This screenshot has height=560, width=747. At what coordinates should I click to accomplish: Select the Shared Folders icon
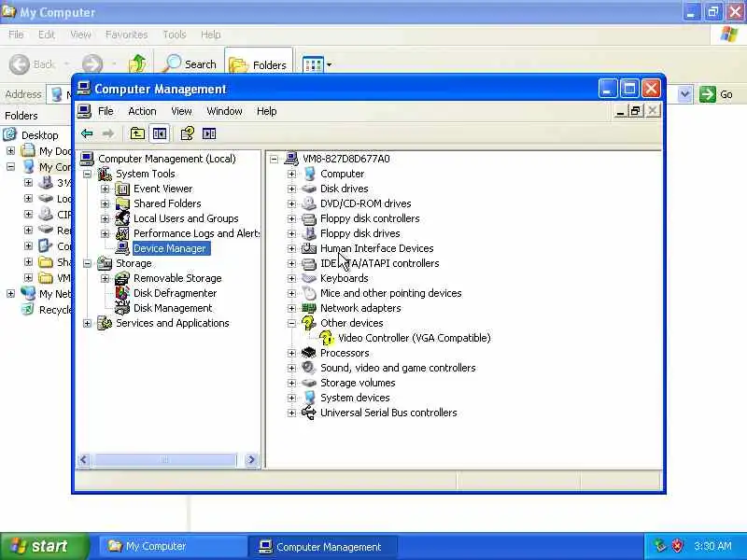(x=122, y=203)
